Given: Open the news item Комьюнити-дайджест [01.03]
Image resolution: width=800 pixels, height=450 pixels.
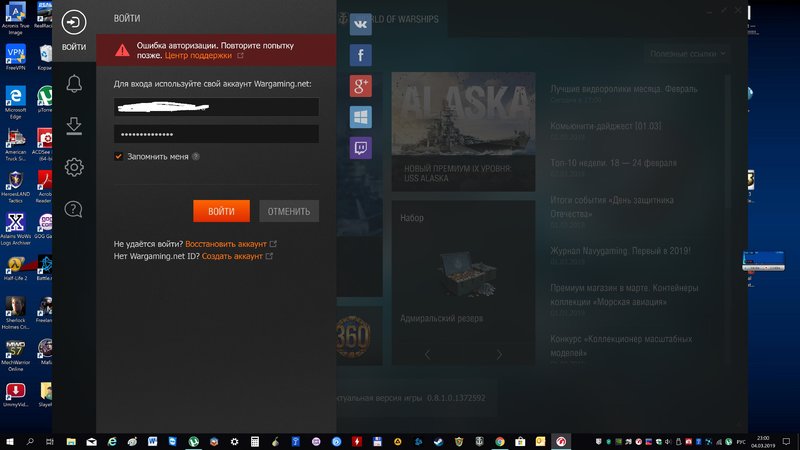Looking at the screenshot, I should coord(606,126).
